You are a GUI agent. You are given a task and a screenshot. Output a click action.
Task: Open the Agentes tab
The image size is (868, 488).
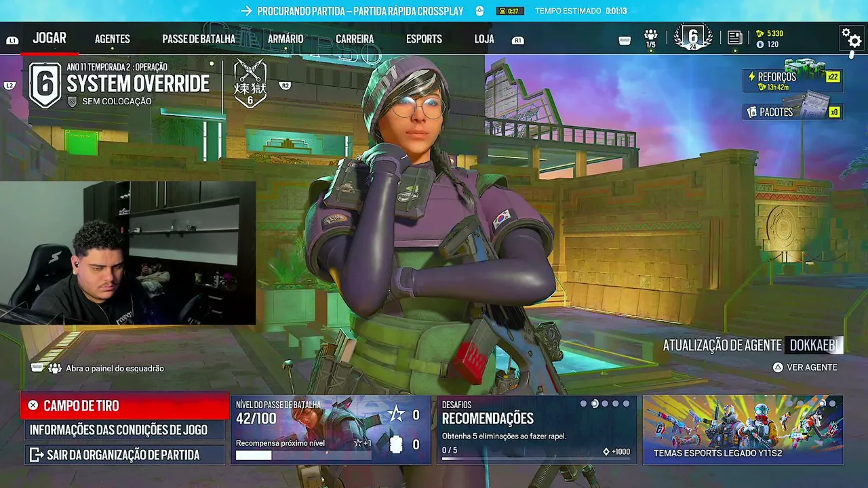pos(113,39)
